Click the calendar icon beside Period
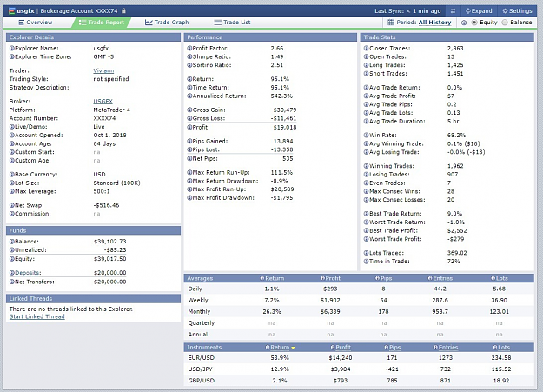543x392 pixels. [391, 23]
